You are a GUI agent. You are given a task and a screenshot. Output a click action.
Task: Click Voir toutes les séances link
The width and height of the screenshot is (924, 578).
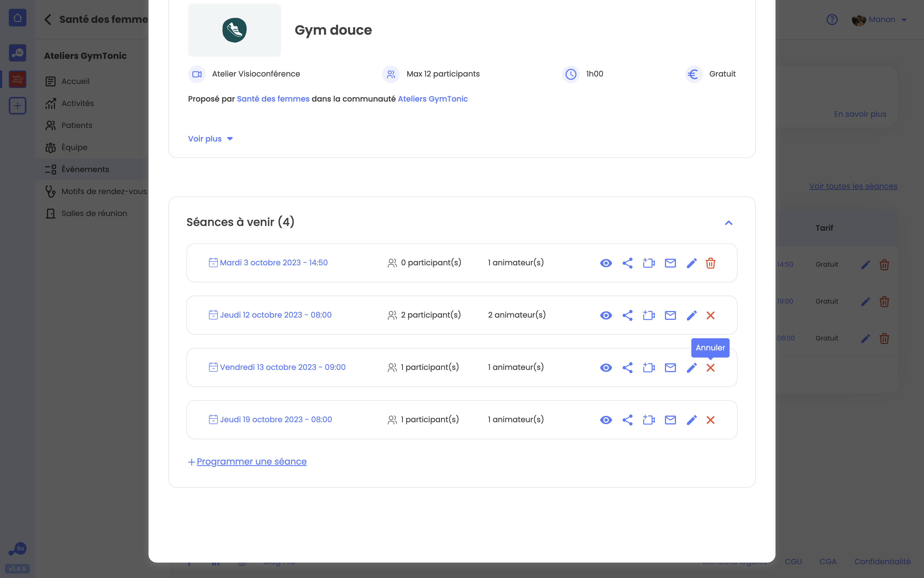point(853,186)
